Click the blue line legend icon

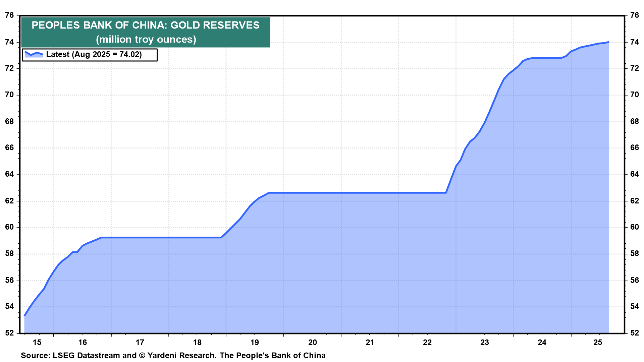34,54
